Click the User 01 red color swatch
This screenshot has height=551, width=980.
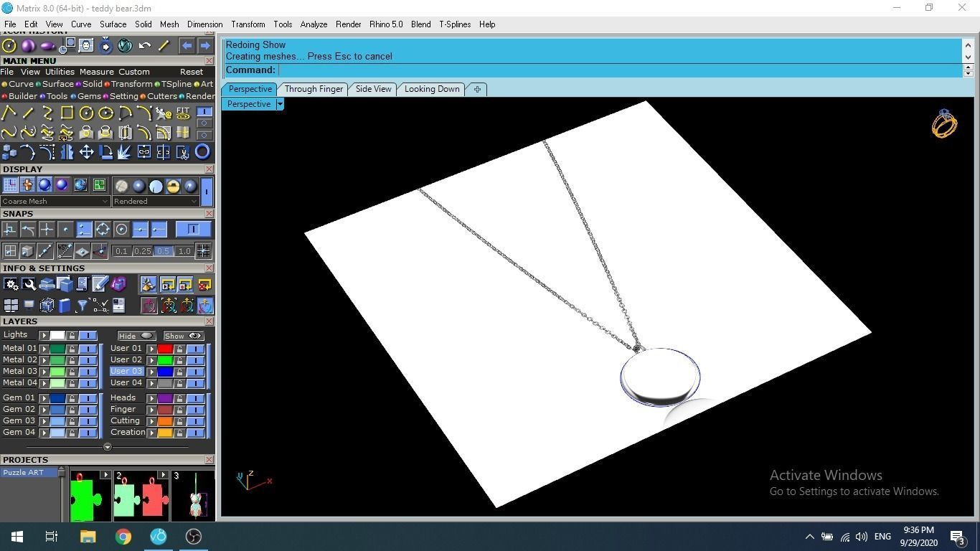click(x=165, y=349)
